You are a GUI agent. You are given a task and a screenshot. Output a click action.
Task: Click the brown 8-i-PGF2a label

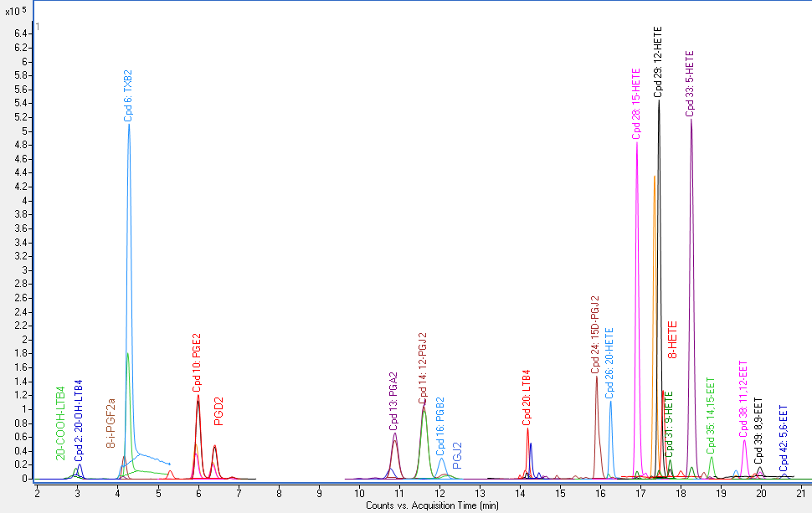[x=111, y=423]
